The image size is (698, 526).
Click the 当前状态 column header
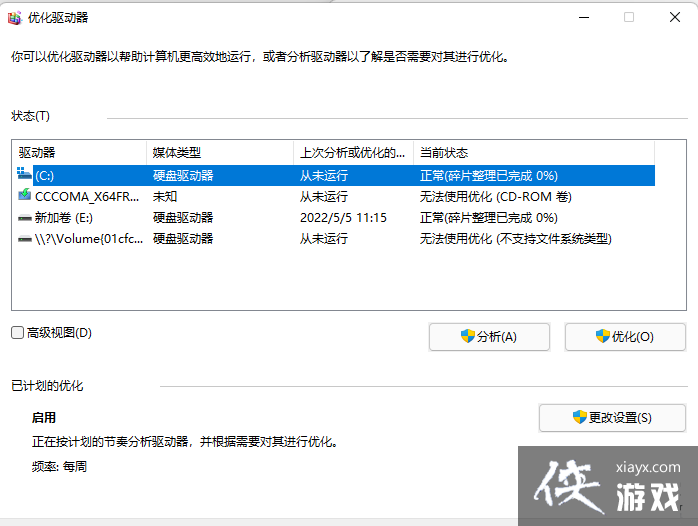(534, 153)
